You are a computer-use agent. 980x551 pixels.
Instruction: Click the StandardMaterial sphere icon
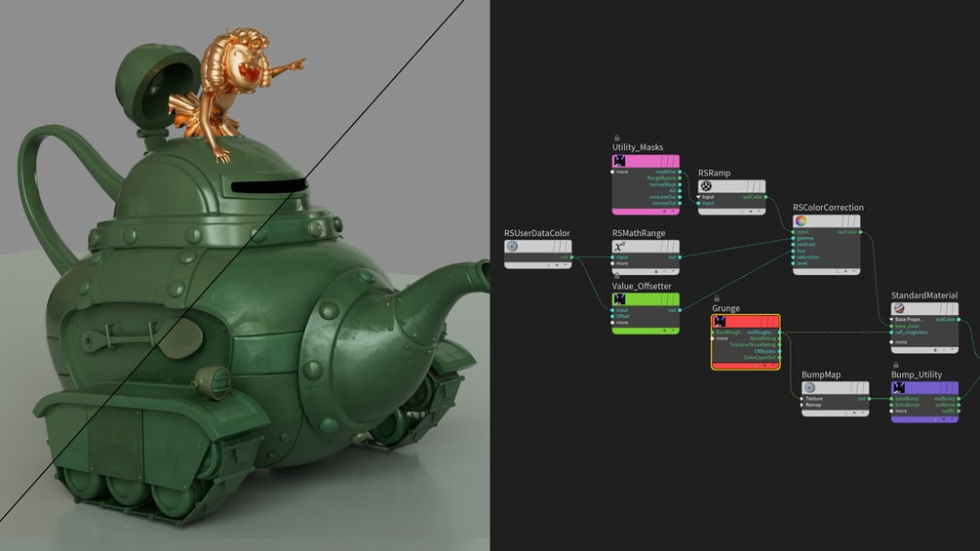coord(899,308)
